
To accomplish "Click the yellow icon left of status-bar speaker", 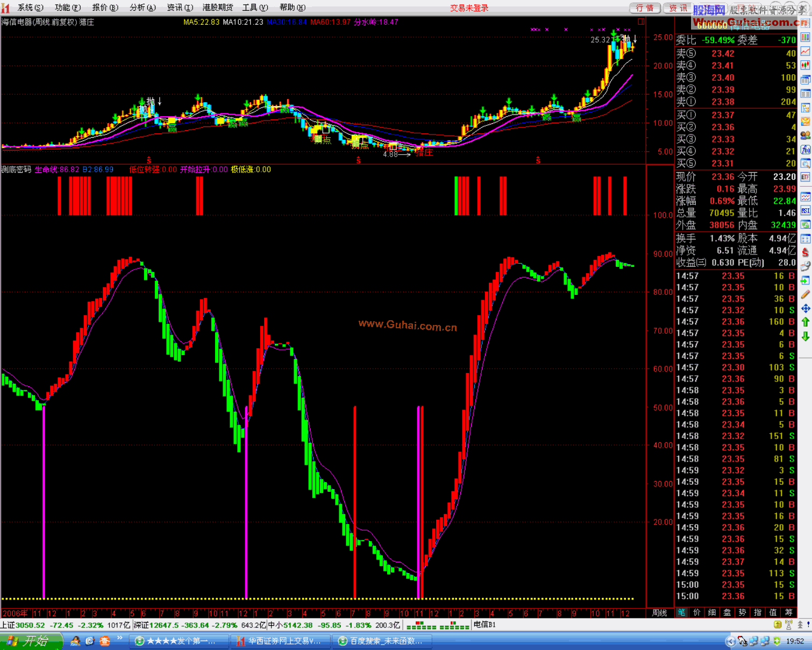I will (x=778, y=625).
